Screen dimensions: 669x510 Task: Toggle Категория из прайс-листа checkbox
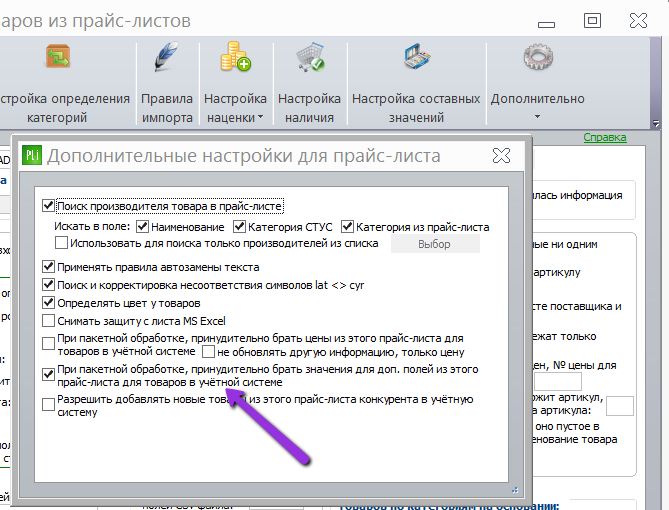coord(347,227)
